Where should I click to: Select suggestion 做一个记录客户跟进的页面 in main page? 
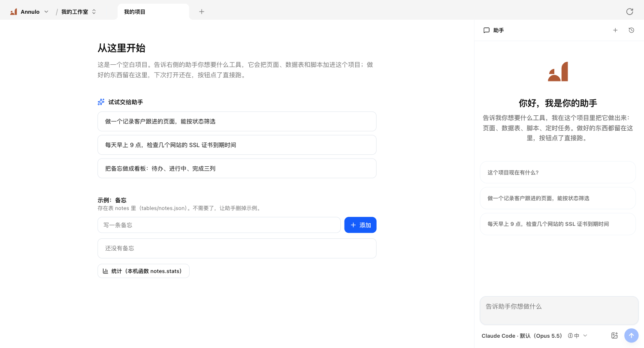237,121
